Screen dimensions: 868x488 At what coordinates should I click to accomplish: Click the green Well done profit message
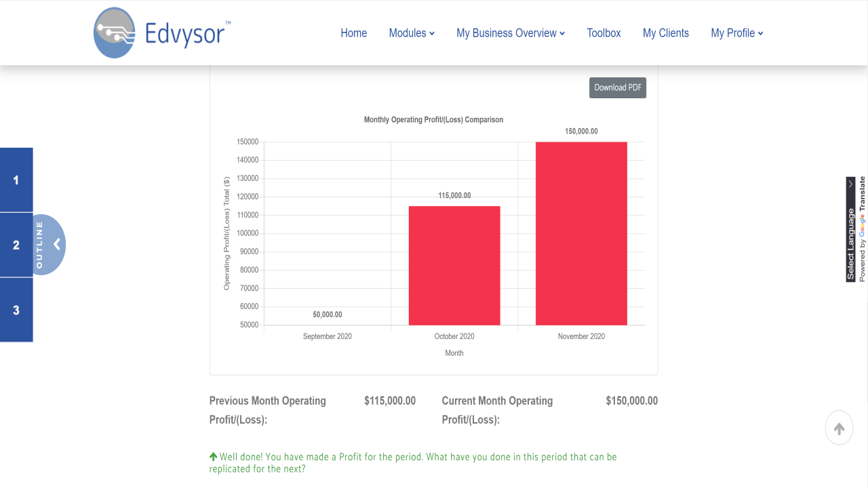click(413, 462)
